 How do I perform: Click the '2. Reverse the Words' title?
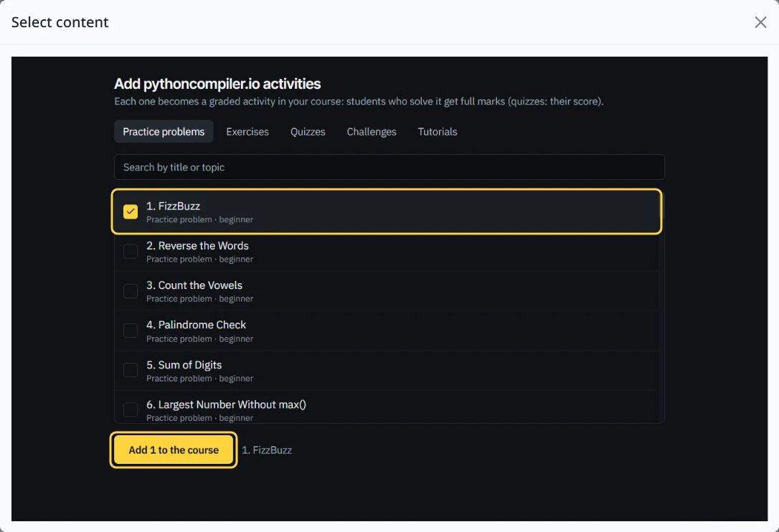click(197, 246)
